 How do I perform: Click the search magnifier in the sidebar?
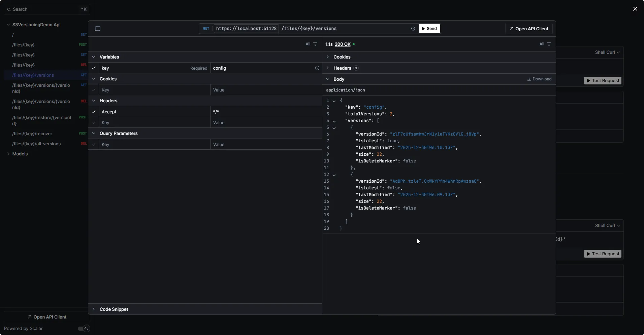click(9, 9)
